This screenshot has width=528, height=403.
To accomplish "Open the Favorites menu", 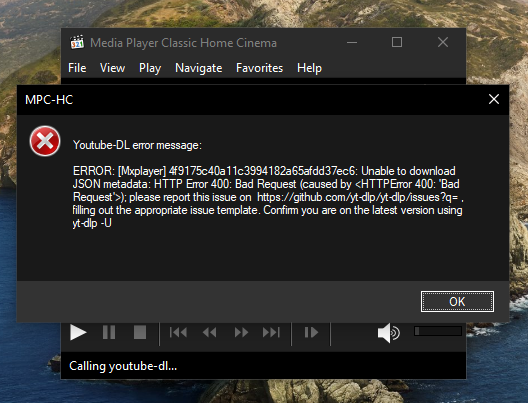I will [259, 68].
